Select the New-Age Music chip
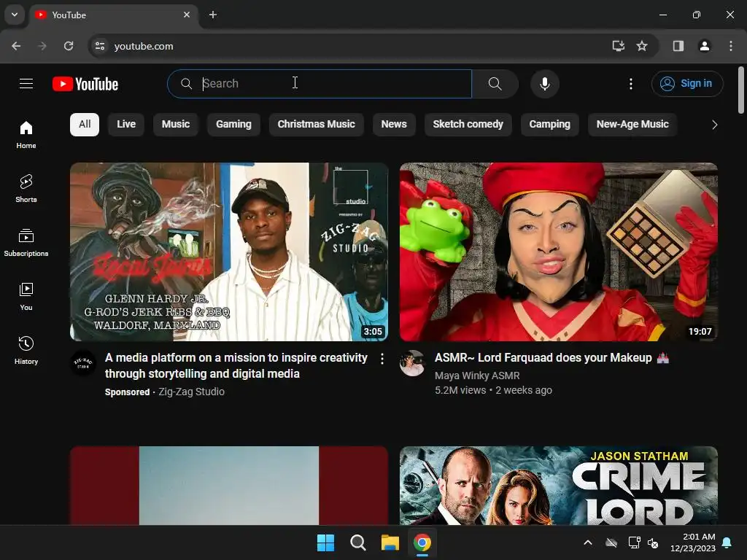Image resolution: width=747 pixels, height=560 pixels. pyautogui.click(x=632, y=124)
